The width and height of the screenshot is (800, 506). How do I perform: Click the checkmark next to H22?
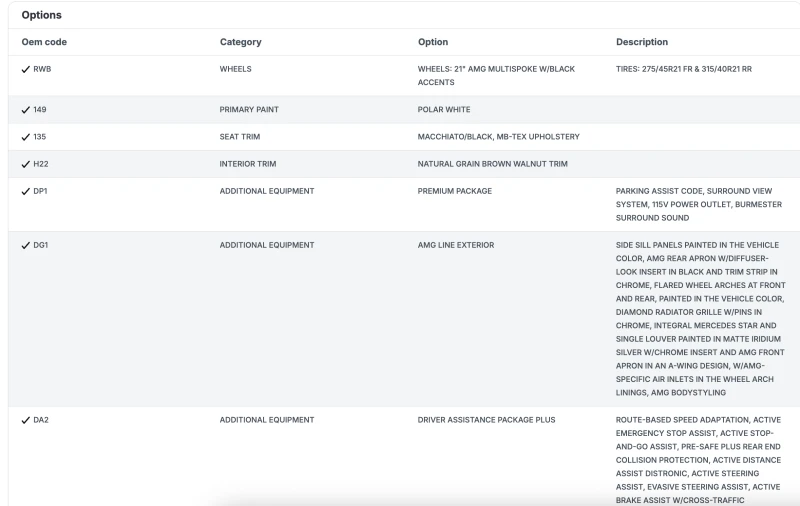25,164
